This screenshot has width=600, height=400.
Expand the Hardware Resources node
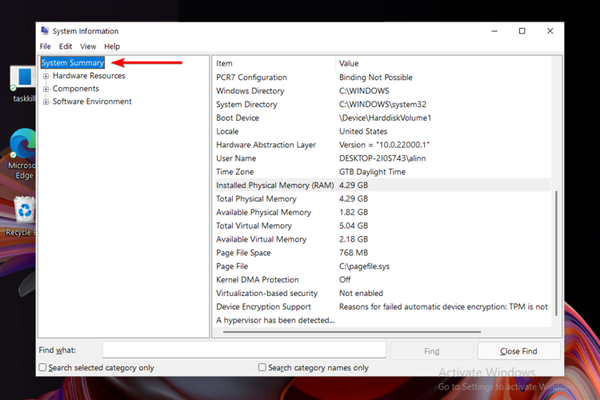(45, 76)
